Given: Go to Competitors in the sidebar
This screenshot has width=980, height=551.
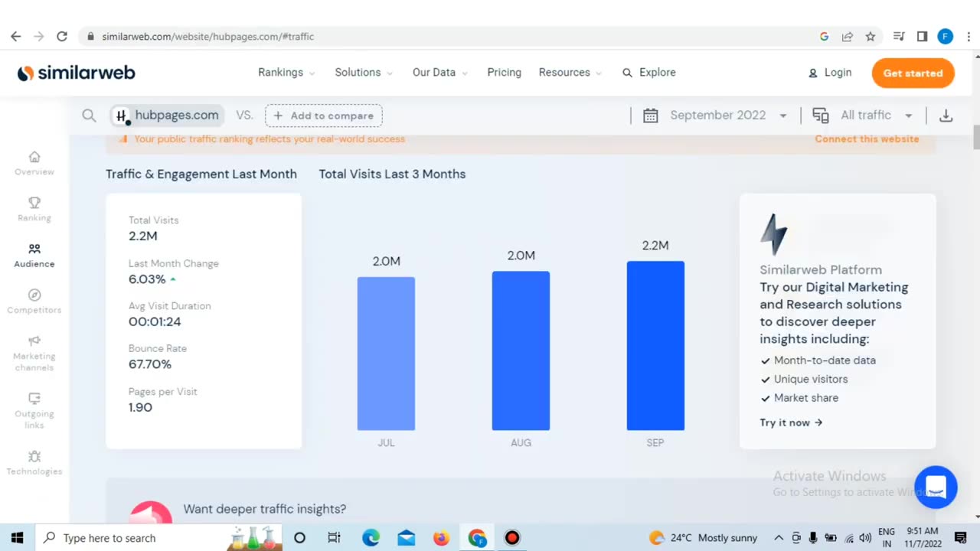Looking at the screenshot, I should (x=34, y=302).
